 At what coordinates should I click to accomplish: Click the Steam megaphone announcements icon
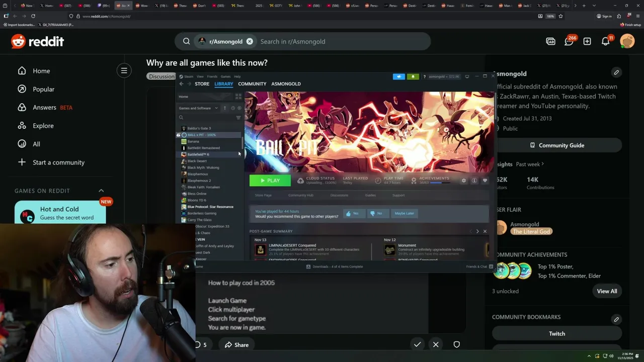[398, 76]
